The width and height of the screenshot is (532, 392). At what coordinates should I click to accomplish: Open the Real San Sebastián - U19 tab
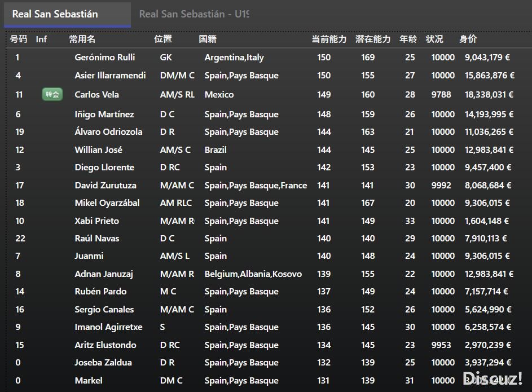click(x=194, y=14)
